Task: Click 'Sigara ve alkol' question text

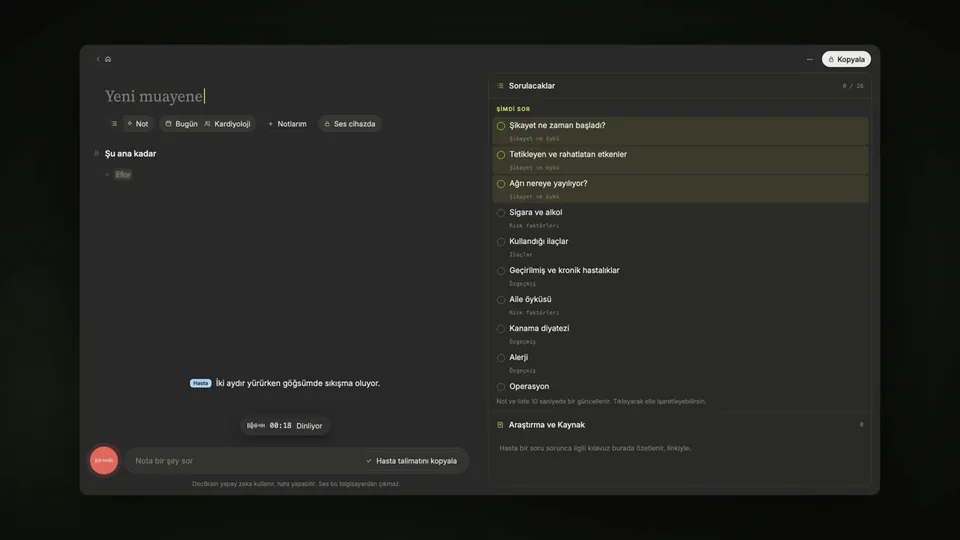Action: pyautogui.click(x=536, y=212)
